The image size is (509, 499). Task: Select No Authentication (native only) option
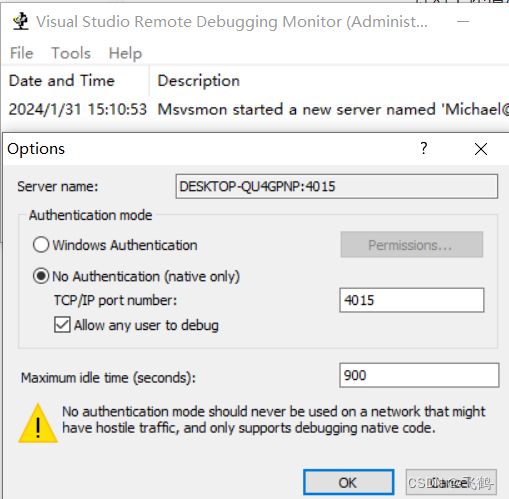[41, 276]
